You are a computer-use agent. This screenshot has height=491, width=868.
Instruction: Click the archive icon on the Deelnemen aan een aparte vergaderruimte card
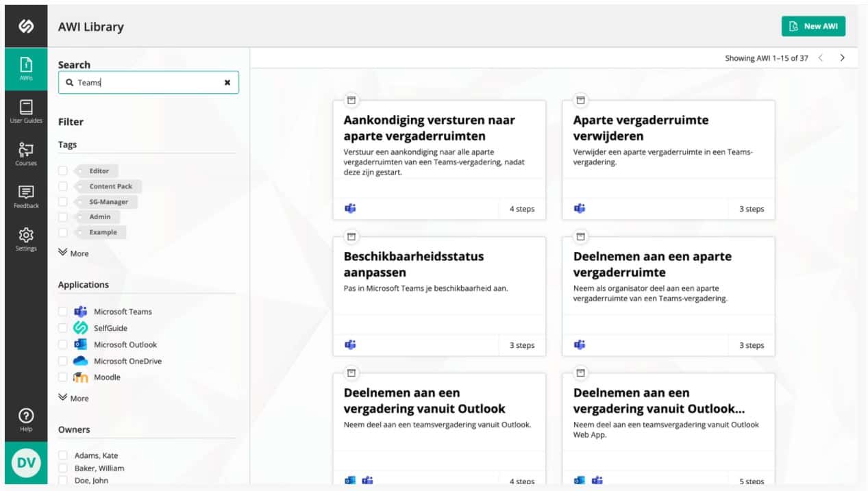[x=580, y=236]
